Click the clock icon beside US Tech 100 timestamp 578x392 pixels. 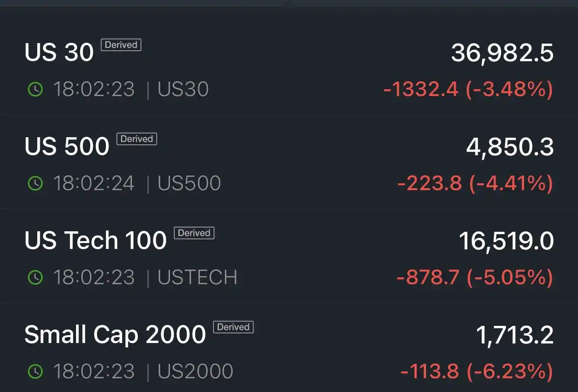(x=35, y=277)
